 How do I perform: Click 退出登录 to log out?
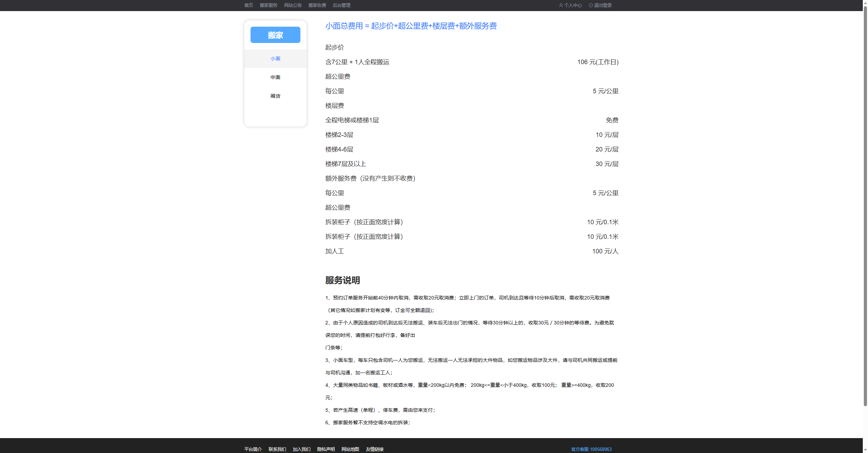[603, 5]
